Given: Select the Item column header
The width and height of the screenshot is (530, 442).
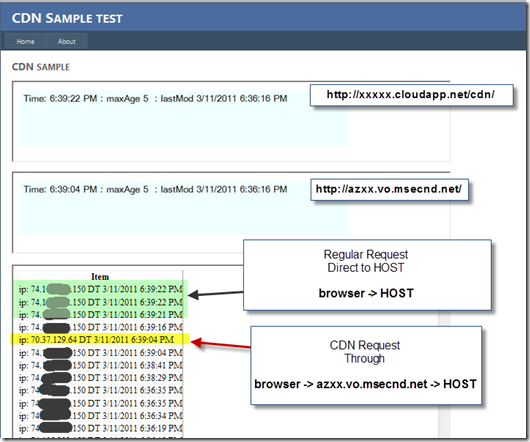Looking at the screenshot, I should pyautogui.click(x=100, y=277).
